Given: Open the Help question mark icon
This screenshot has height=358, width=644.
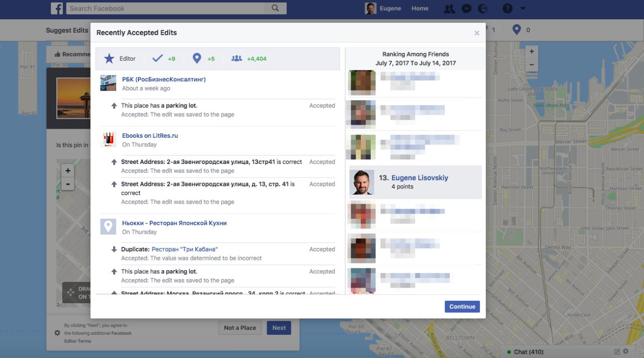Looking at the screenshot, I should [x=507, y=9].
